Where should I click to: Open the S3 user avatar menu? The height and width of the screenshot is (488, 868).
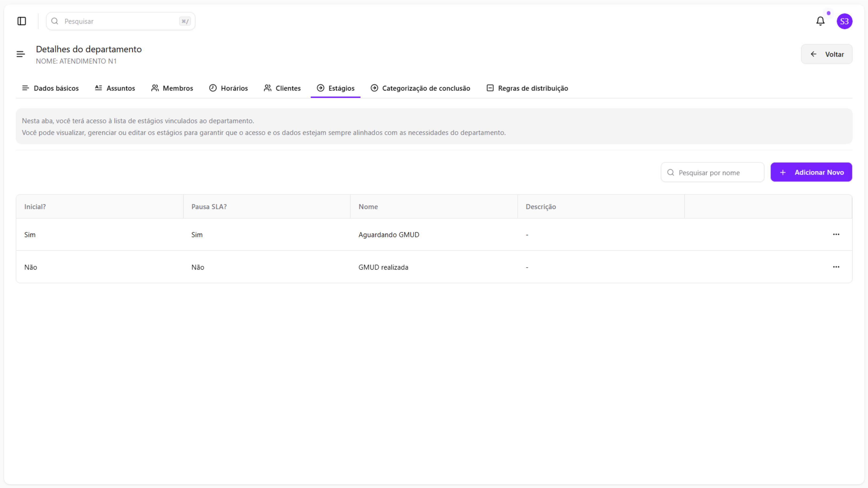tap(844, 22)
